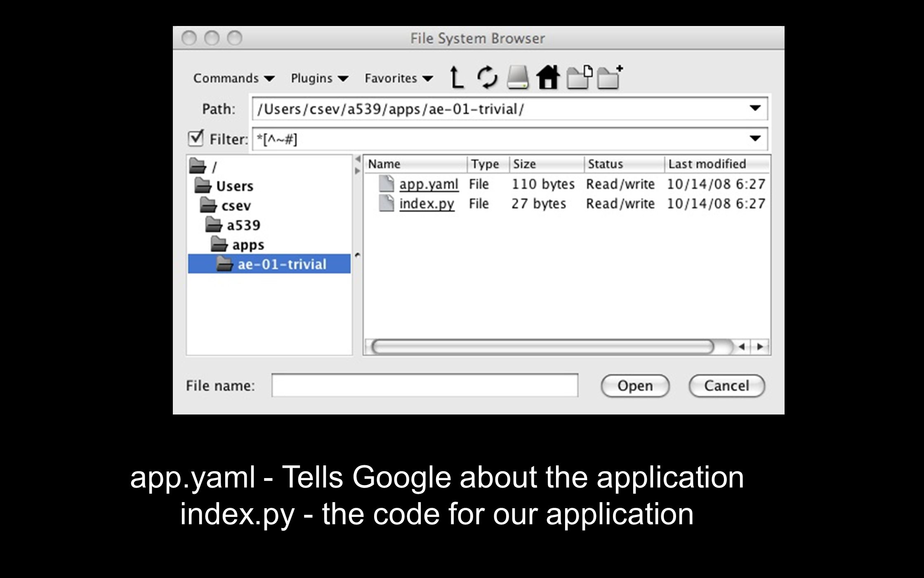Expand the tree pane with right splitter arrow

pos(358,171)
